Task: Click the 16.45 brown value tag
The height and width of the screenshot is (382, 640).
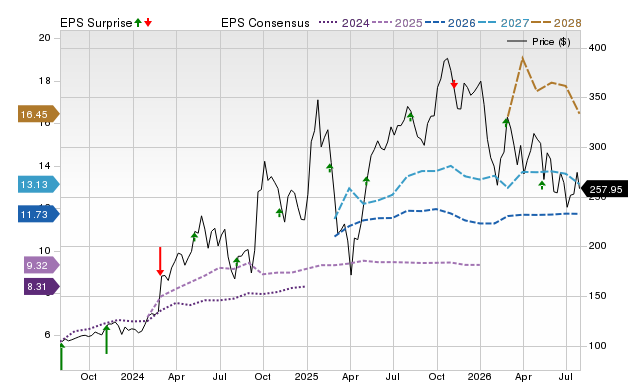Action: tap(38, 114)
